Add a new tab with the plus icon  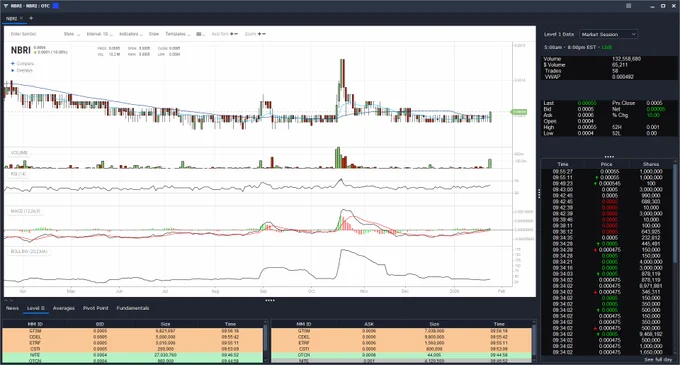click(31, 18)
